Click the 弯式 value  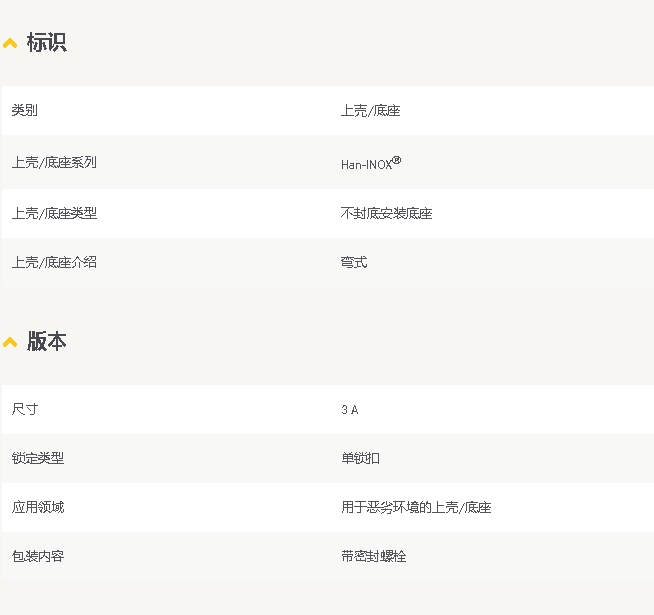point(354,262)
